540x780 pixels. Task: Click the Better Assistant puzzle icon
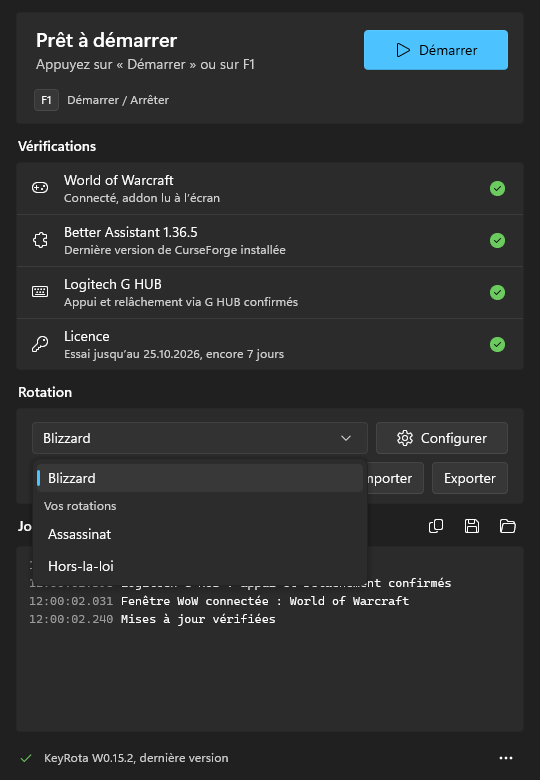coord(40,240)
